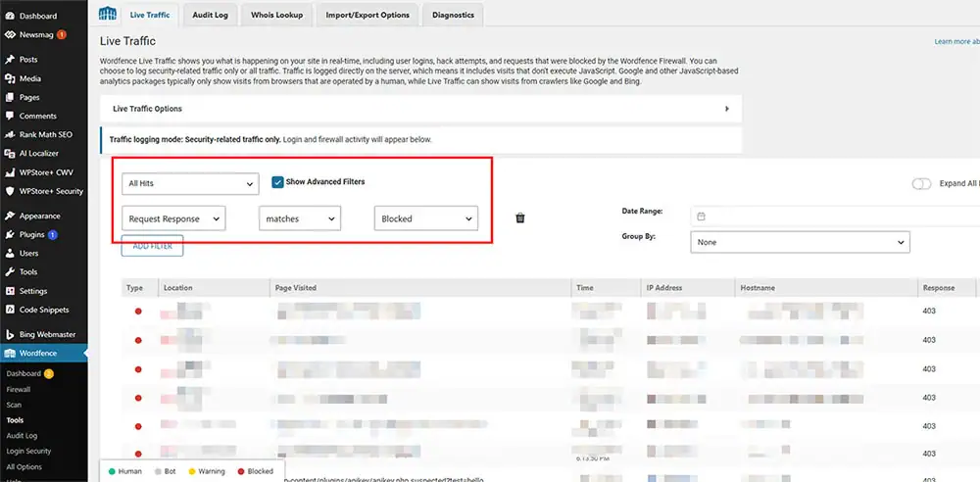Viewport: 980px width, 482px height.
Task: Uncheck Show Advanced Filters checkbox
Action: (277, 182)
